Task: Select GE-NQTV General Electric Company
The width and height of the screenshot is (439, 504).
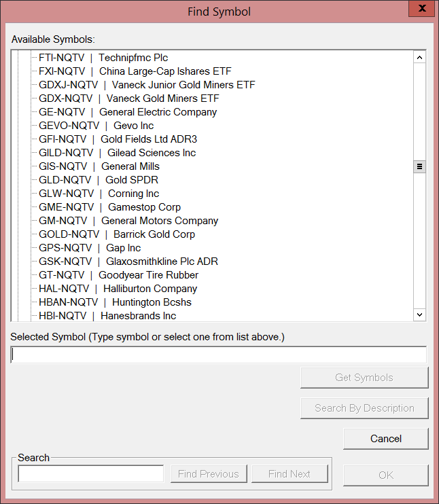Action: click(x=128, y=112)
